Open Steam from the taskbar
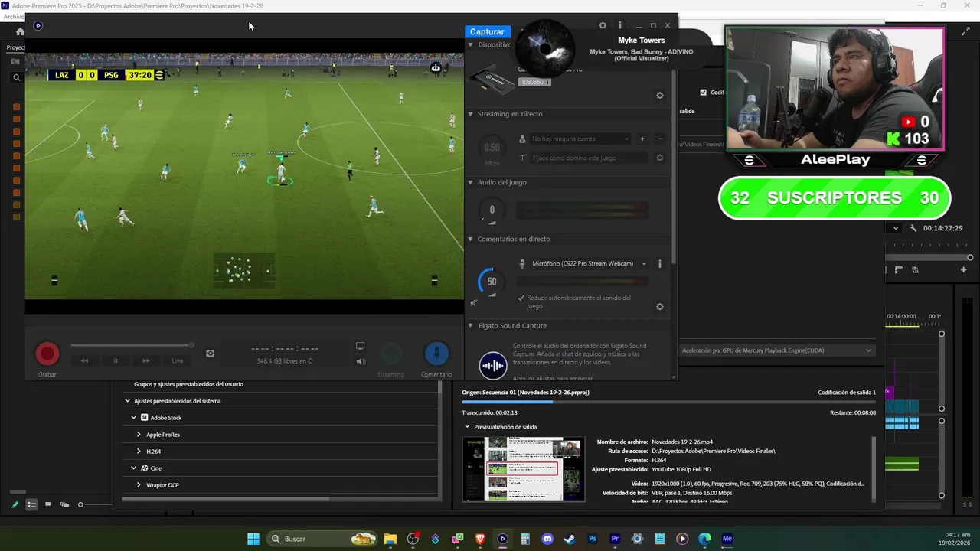Image resolution: width=980 pixels, height=551 pixels. pyautogui.click(x=570, y=539)
